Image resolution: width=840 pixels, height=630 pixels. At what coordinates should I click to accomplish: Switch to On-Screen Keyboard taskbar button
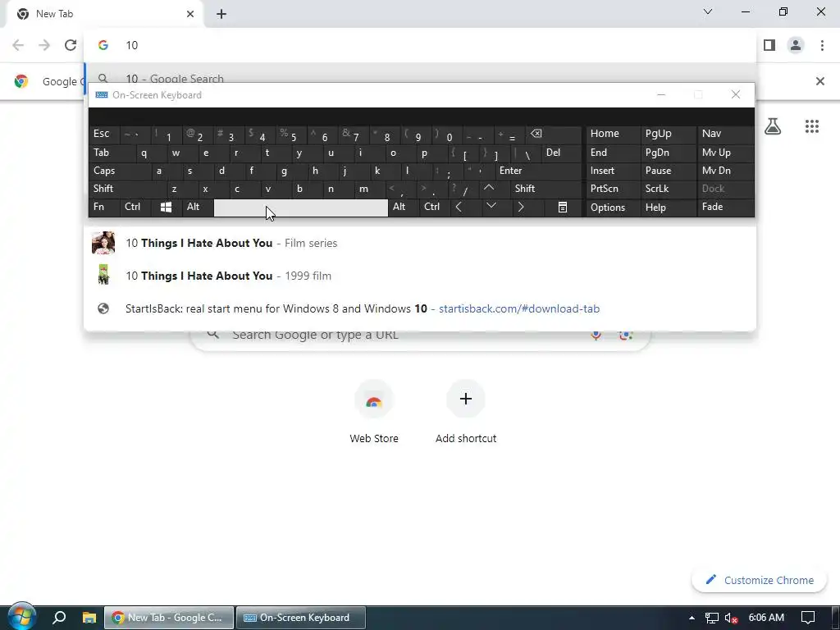(x=301, y=618)
